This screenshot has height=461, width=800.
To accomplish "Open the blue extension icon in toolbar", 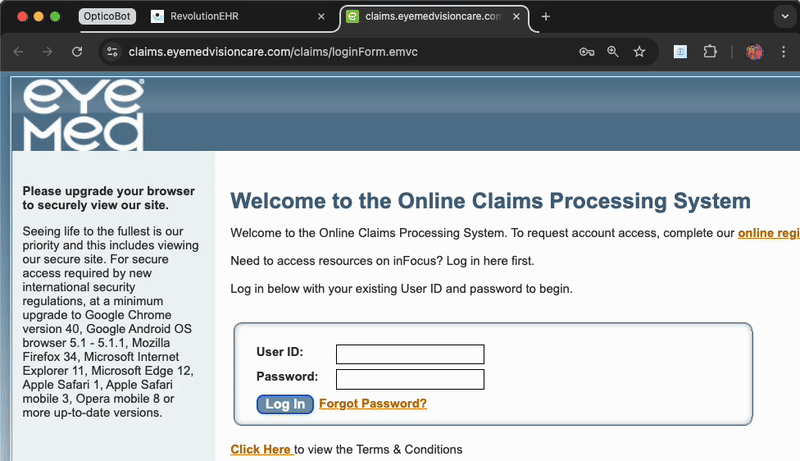I will click(x=680, y=52).
